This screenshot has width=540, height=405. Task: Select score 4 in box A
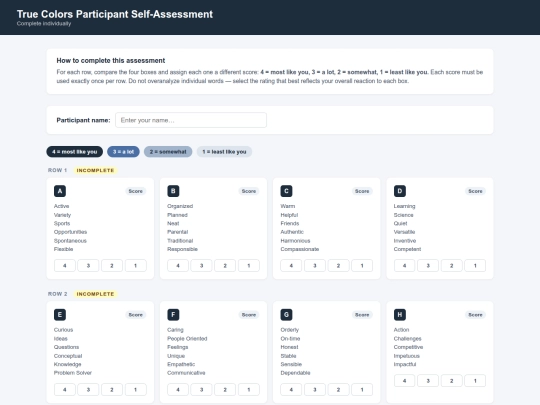coord(65,266)
